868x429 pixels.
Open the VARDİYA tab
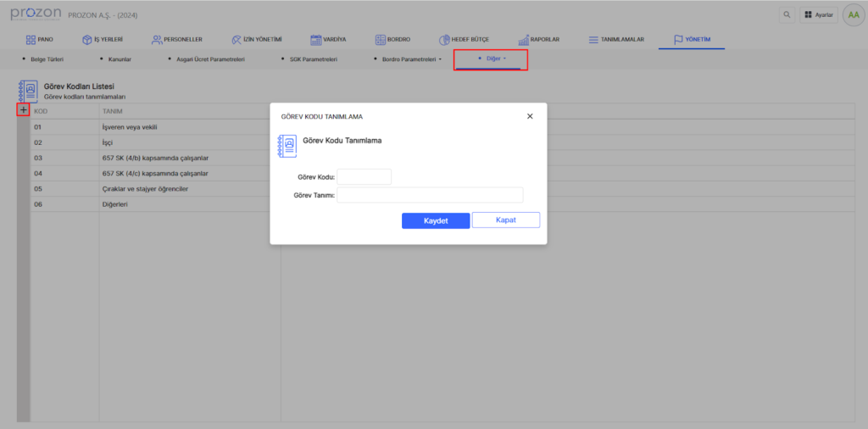328,39
